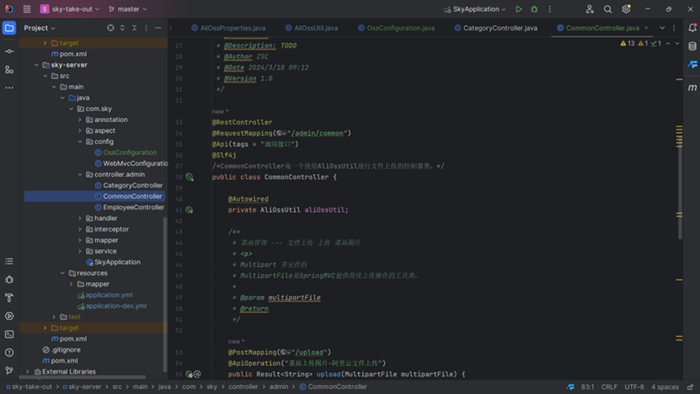The height and width of the screenshot is (394, 700).
Task: Expand all in Project panel
Action: [x=122, y=28]
